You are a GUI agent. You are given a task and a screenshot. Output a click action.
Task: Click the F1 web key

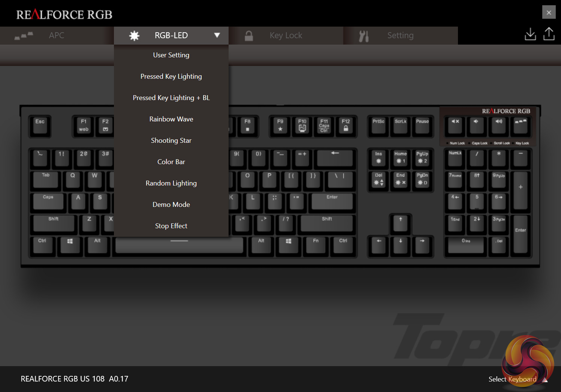84,126
